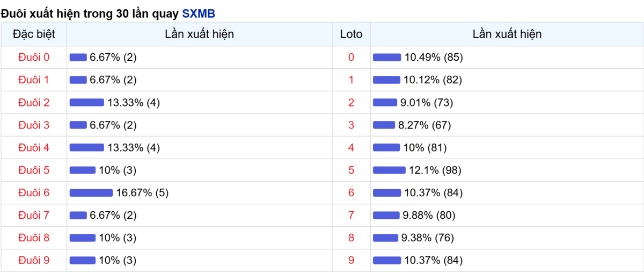Image resolution: width=644 pixels, height=272 pixels.
Task: Click the Đuôi 8 10% bar
Action: pyautogui.click(x=83, y=238)
